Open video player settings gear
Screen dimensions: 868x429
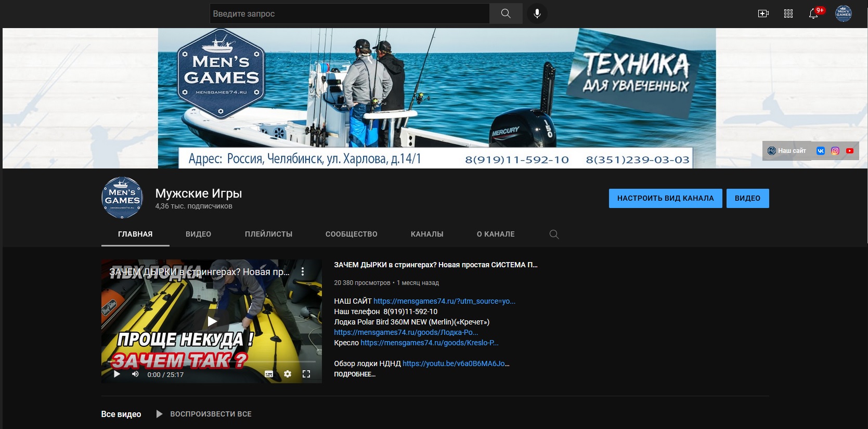tap(288, 374)
